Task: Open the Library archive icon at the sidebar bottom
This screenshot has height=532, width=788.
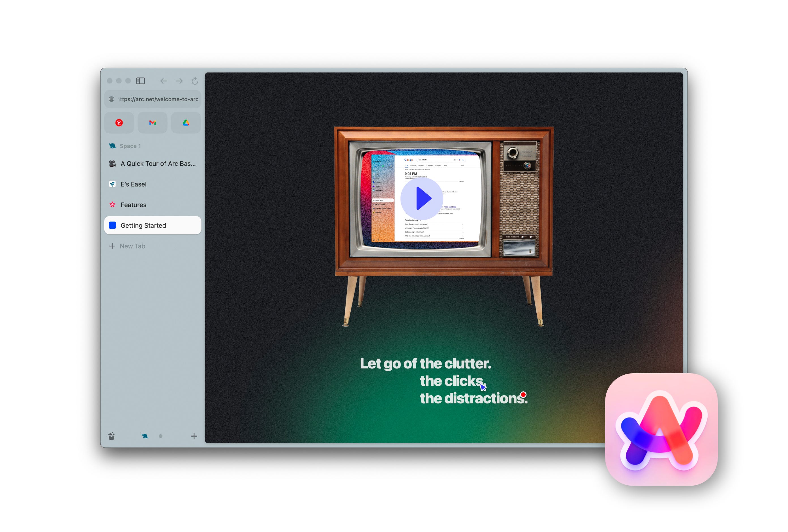Action: (x=112, y=436)
